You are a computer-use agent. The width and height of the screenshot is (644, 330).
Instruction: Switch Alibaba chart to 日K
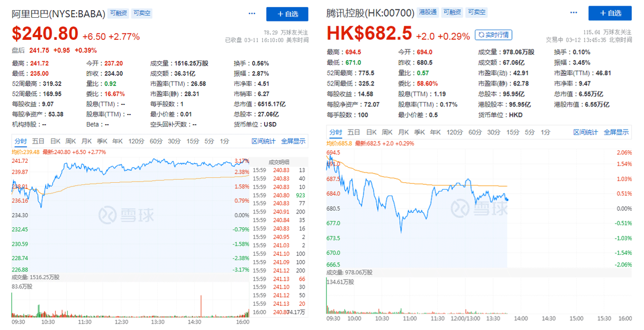tap(55, 141)
